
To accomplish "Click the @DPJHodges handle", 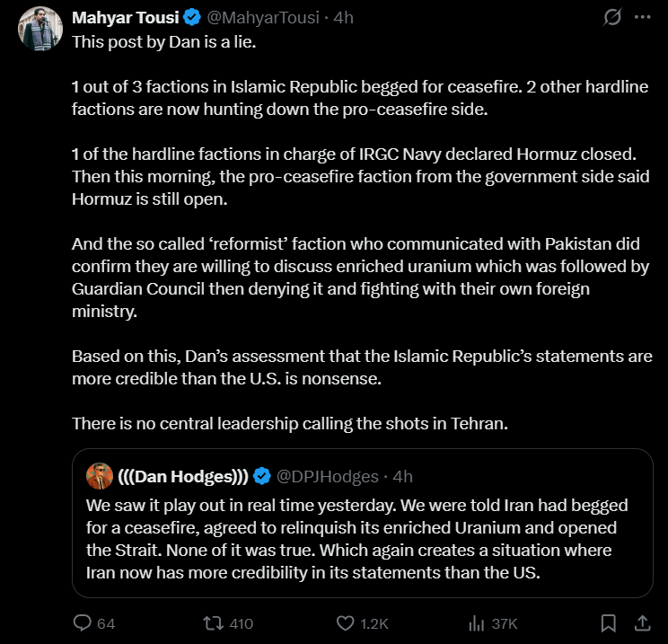I will tap(328, 475).
